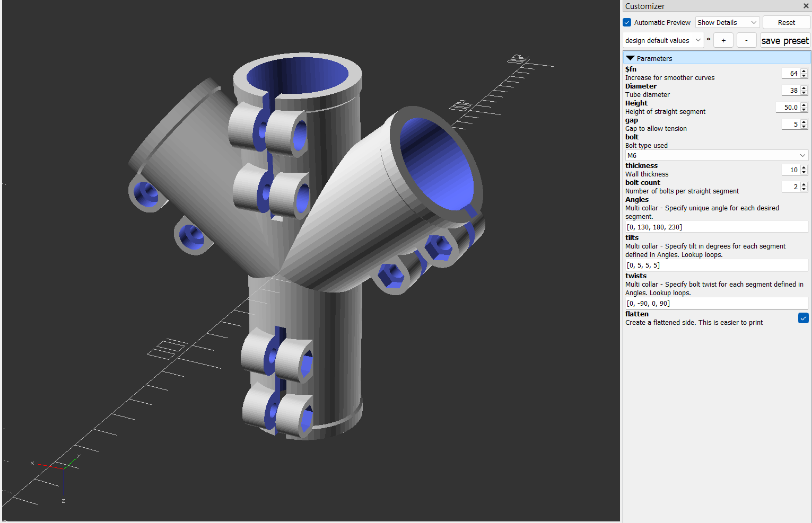Screen dimensions: 812x523
Task: Increase the Diameter value with up arrow
Action: pos(804,88)
